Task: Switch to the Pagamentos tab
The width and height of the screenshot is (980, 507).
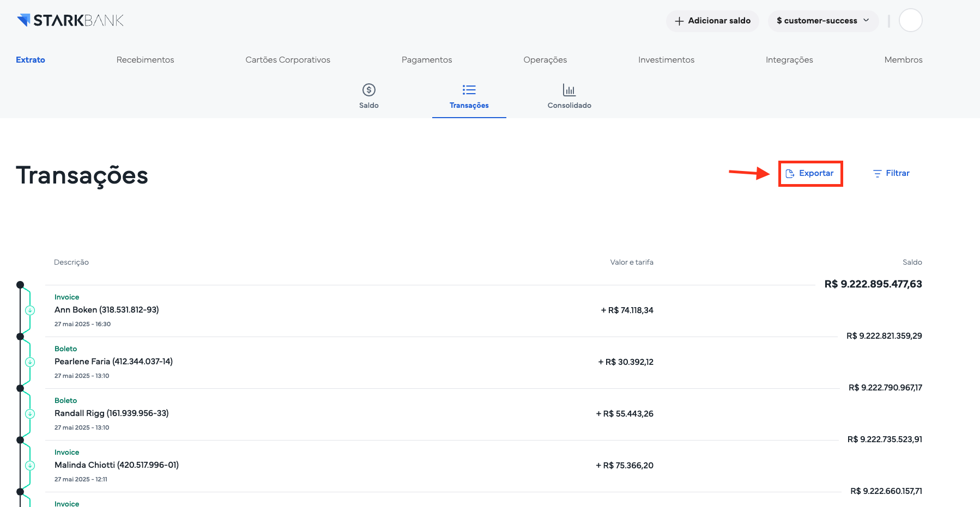Action: coord(427,60)
